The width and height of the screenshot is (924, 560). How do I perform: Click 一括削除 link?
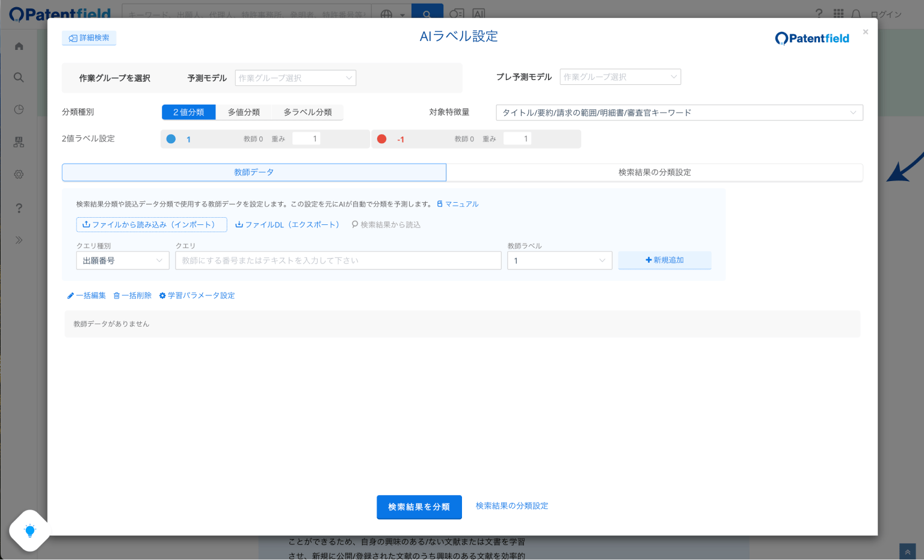click(132, 296)
